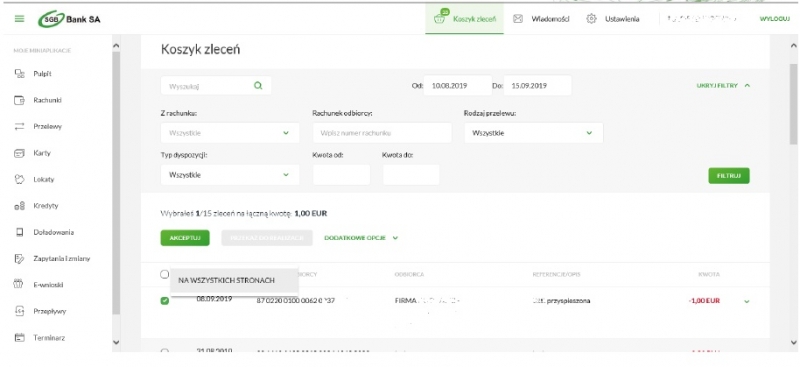
Task: Click the Koszyk zleceń basket icon
Action: pos(439,18)
